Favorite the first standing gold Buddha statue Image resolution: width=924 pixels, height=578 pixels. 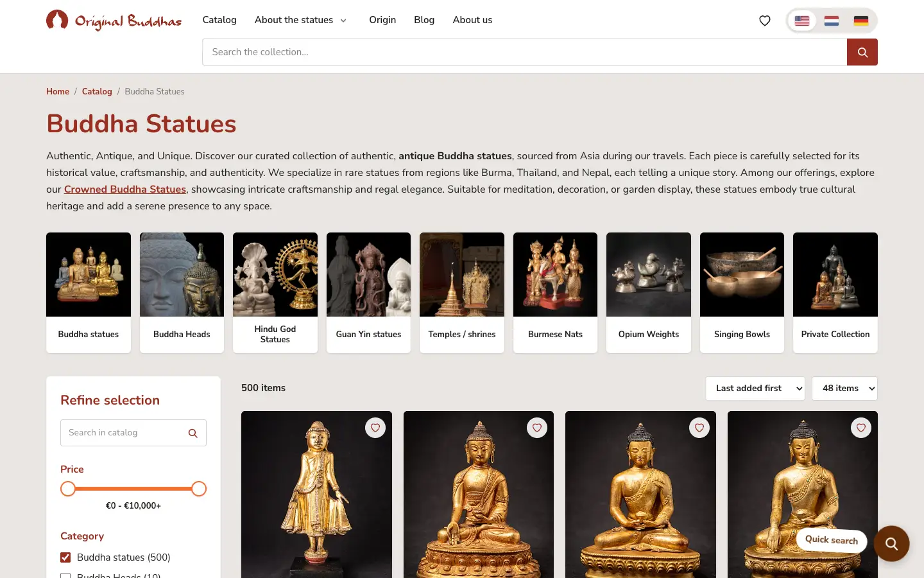point(375,428)
